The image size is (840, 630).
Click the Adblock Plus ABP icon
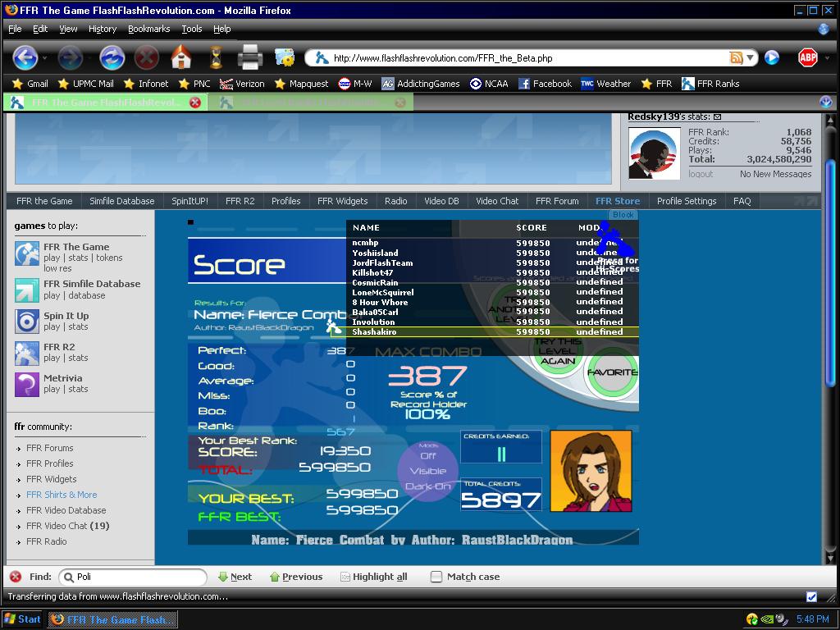808,57
